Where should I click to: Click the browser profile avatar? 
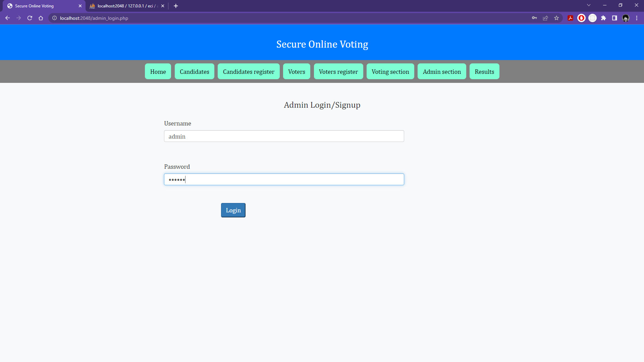tap(626, 18)
